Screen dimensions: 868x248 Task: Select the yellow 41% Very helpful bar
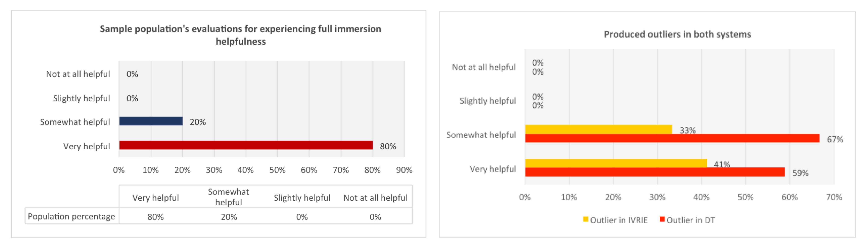pyautogui.click(x=616, y=163)
